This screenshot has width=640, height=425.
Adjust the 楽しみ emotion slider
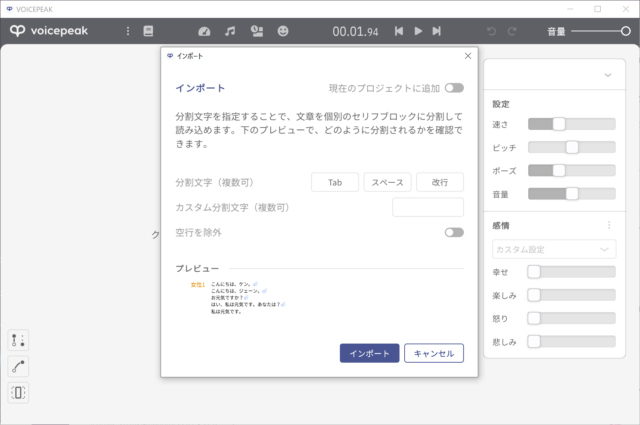tap(571, 295)
